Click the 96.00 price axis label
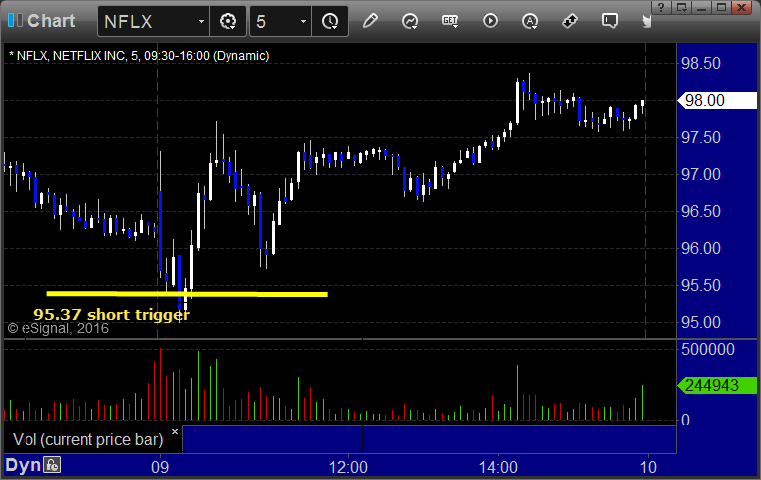The image size is (761, 480). (x=700, y=248)
